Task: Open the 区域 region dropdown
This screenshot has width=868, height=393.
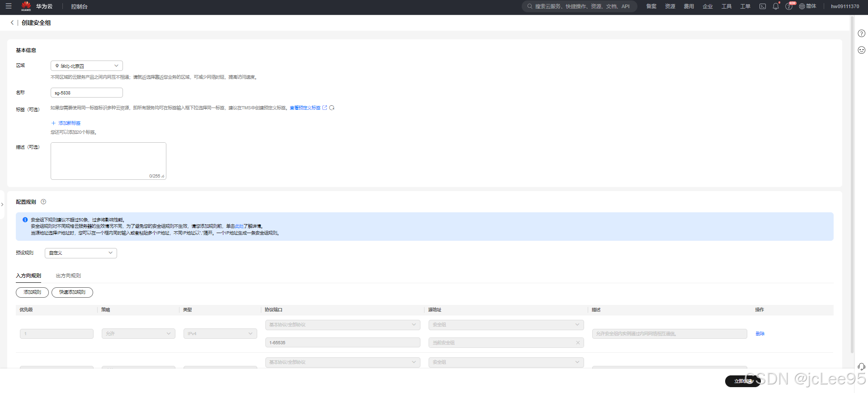Action: (x=87, y=66)
